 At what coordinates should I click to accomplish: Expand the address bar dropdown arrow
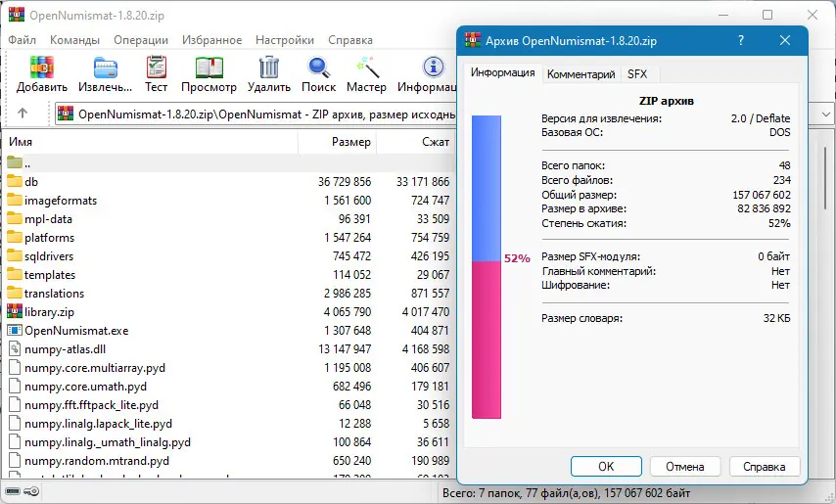point(826,115)
